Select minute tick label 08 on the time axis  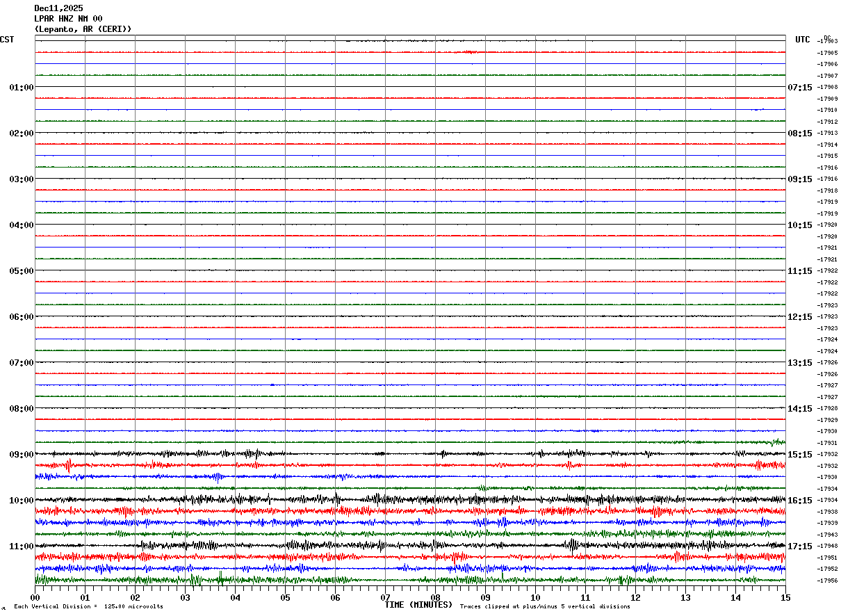[x=436, y=597]
